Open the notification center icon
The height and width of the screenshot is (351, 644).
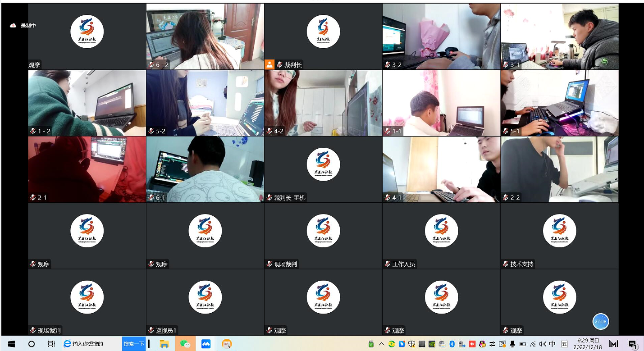point(632,344)
